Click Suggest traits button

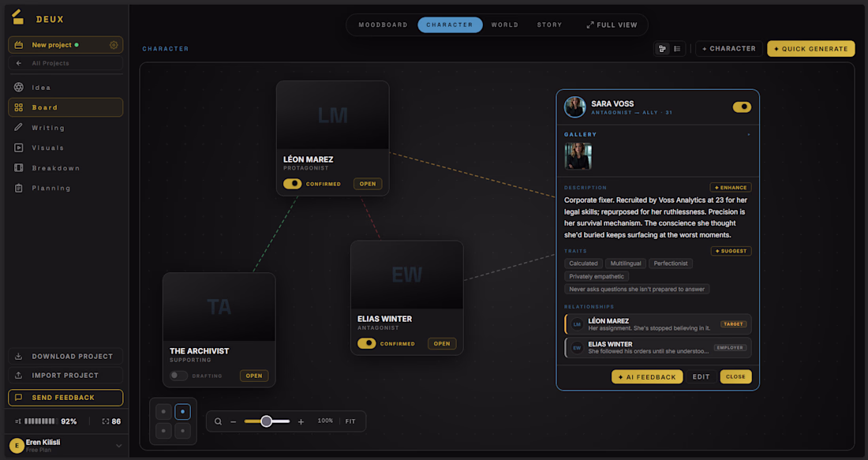pyautogui.click(x=731, y=252)
